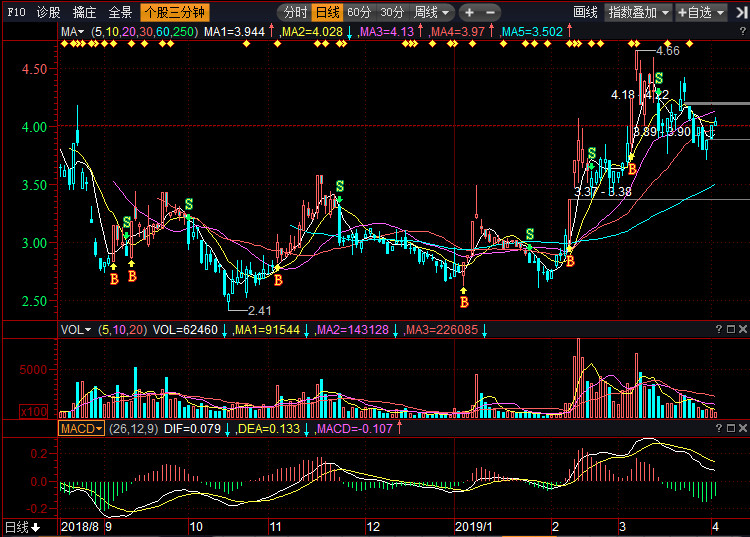Open the F10 company info tab

15,13
